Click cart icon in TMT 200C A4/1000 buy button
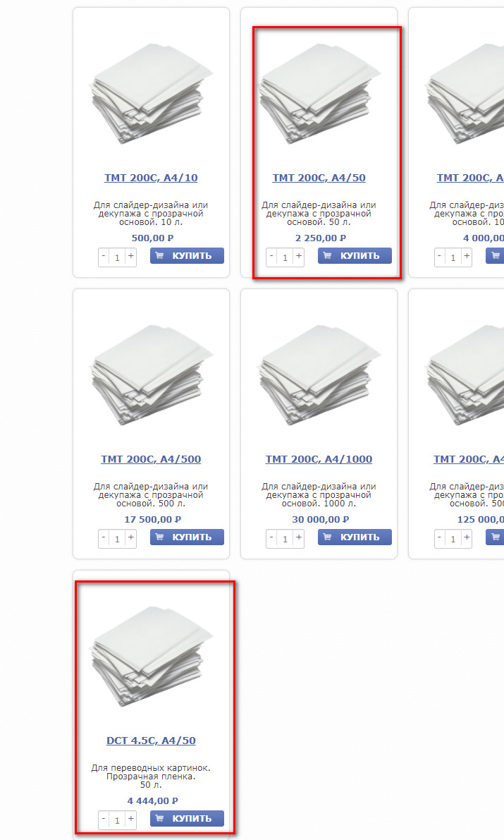 (327, 537)
